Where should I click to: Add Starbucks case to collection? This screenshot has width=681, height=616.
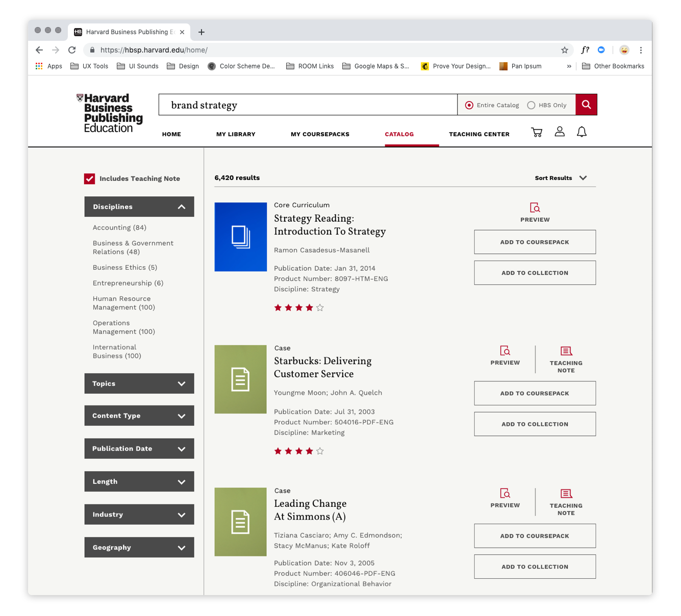tap(535, 424)
